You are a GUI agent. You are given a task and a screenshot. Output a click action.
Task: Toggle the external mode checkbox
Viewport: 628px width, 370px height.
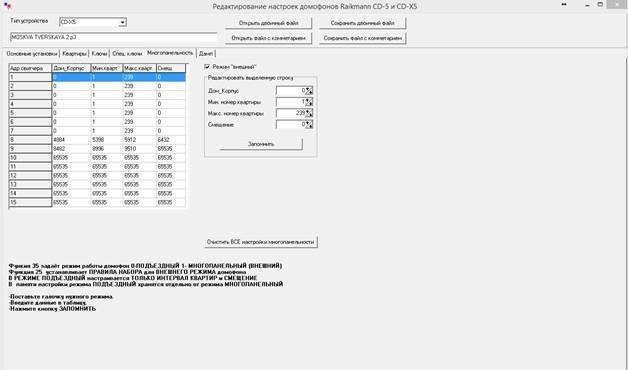pos(207,66)
